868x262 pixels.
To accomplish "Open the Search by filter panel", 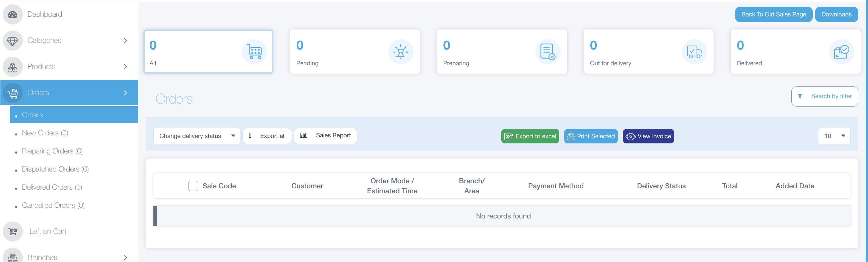I will coord(824,96).
